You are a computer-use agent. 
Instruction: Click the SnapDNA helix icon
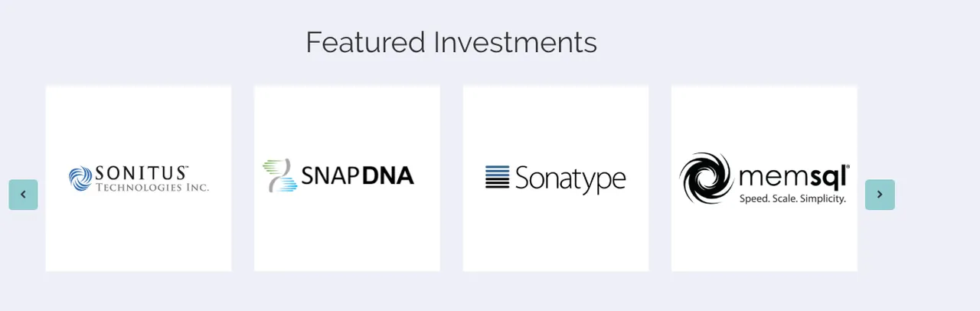(x=279, y=175)
